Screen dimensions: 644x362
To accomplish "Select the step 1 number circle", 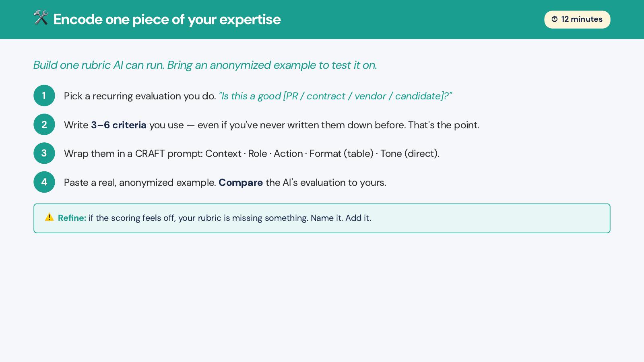I will click(x=44, y=96).
